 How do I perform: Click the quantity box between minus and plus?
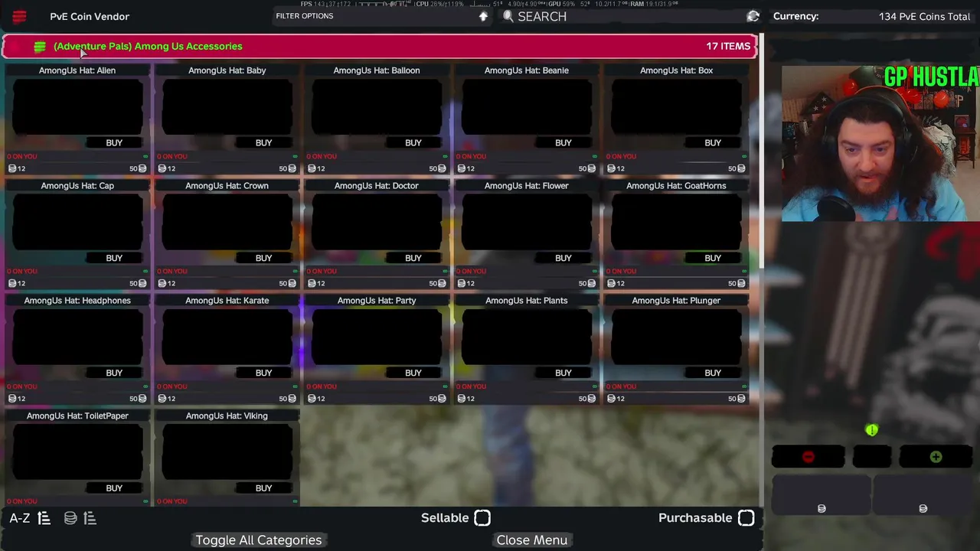[871, 457]
